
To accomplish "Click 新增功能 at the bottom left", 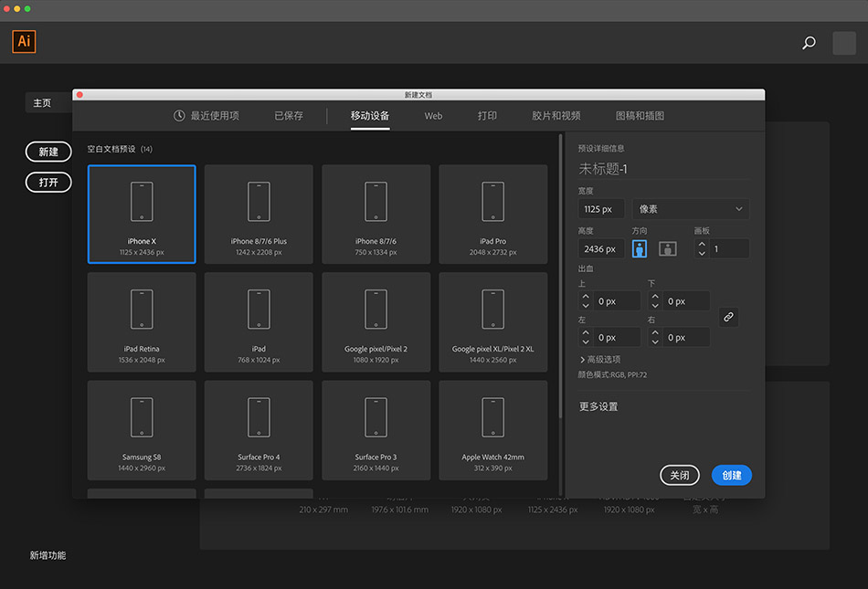I will [48, 555].
